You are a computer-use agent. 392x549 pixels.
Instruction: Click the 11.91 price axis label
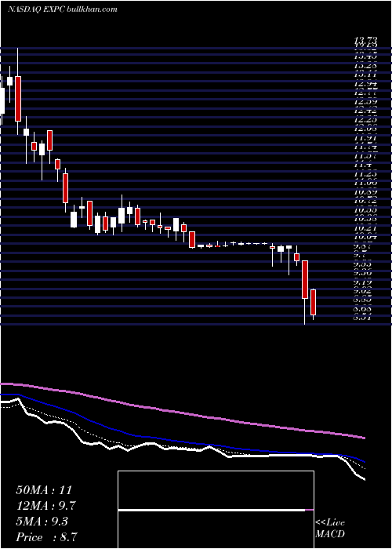366,138
